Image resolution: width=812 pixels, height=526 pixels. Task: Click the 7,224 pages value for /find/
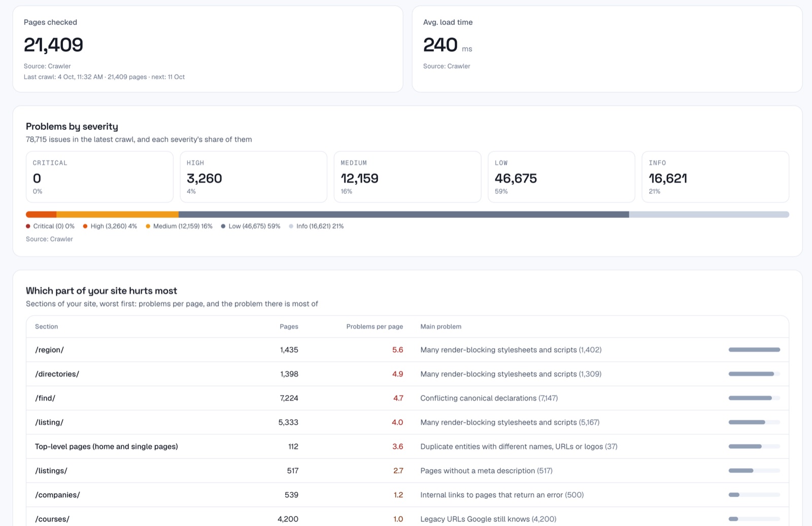[289, 398]
